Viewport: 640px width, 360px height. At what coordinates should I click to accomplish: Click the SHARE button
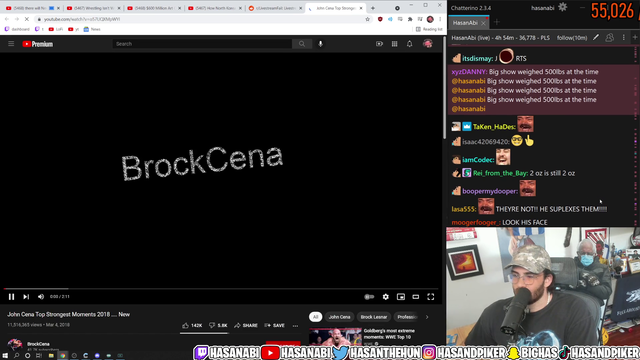(246, 325)
